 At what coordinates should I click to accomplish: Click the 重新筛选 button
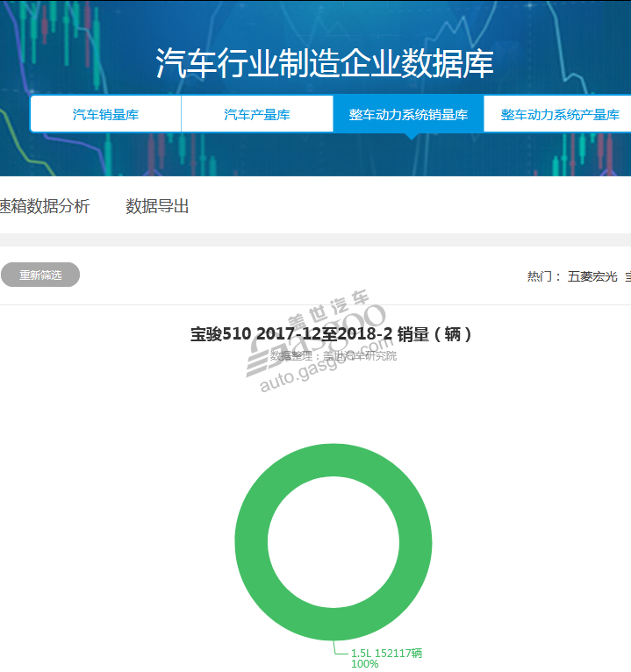coord(40,275)
